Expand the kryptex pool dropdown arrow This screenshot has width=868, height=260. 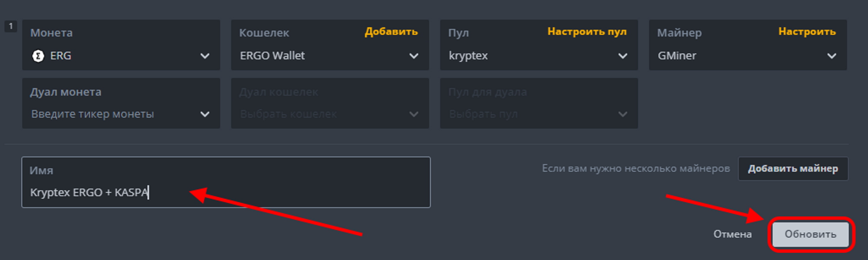tap(623, 56)
